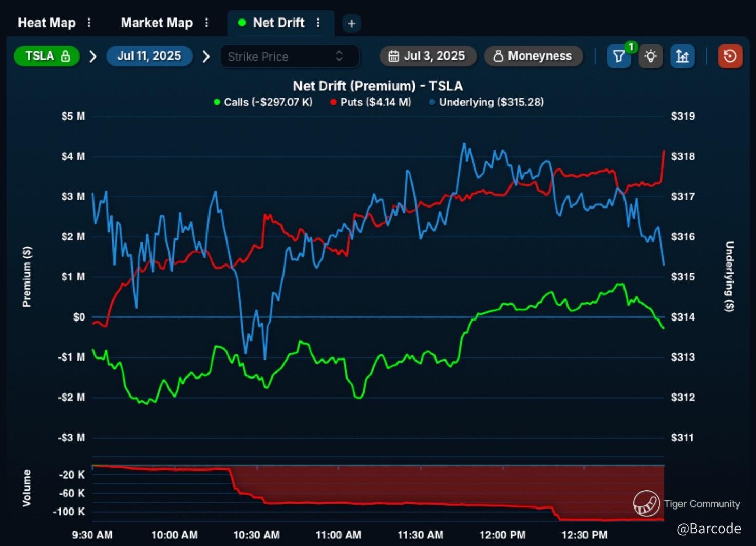Image resolution: width=756 pixels, height=546 pixels.
Task: Open the Net Drift tab options menu
Action: point(318,23)
